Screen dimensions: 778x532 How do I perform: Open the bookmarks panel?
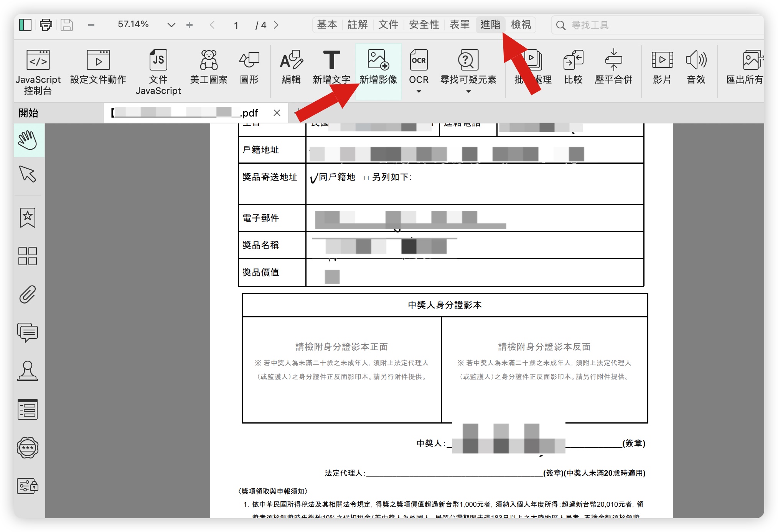(28, 218)
